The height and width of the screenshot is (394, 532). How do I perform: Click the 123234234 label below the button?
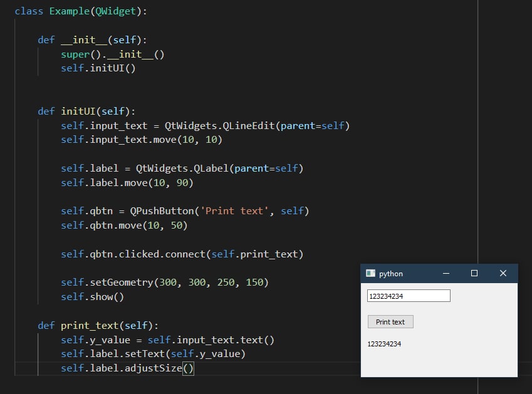click(384, 344)
